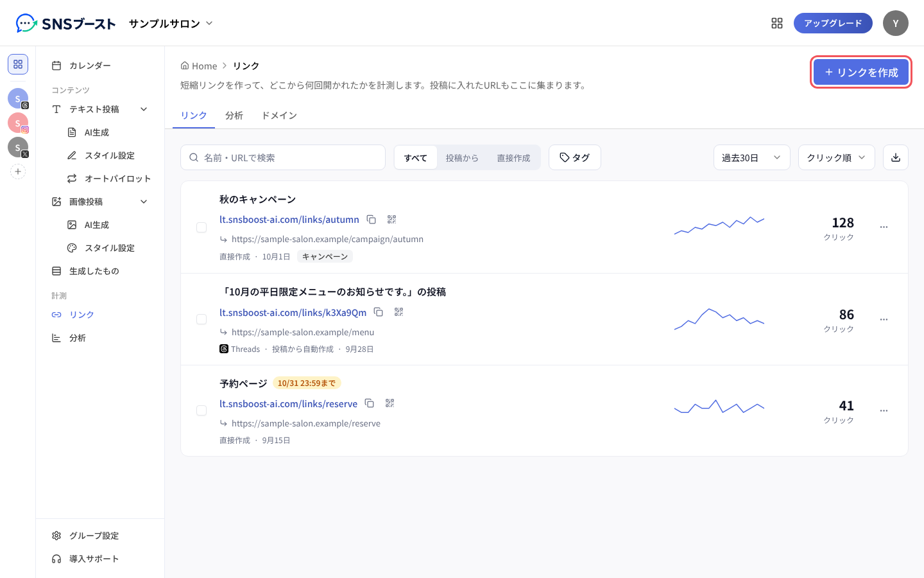
Task: Open more options for 予約ページ row
Action: click(x=884, y=411)
